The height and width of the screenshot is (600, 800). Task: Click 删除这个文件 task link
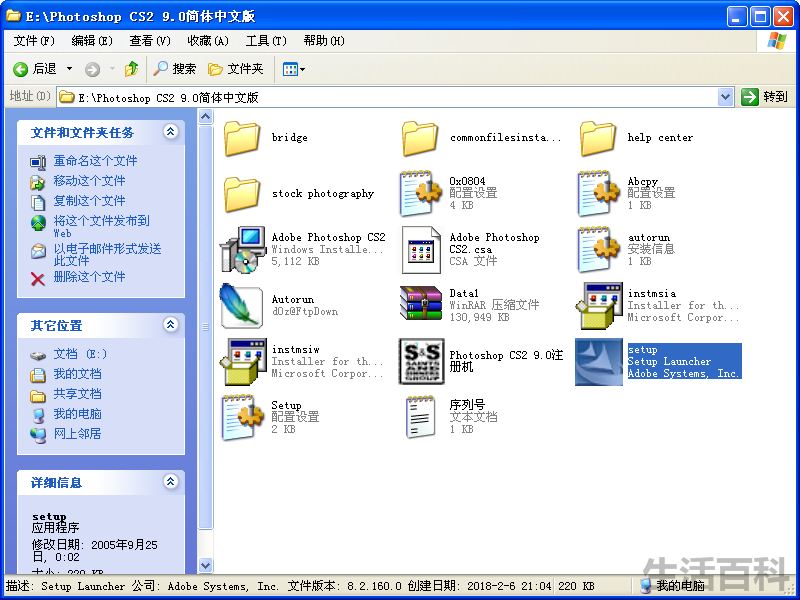[89, 277]
